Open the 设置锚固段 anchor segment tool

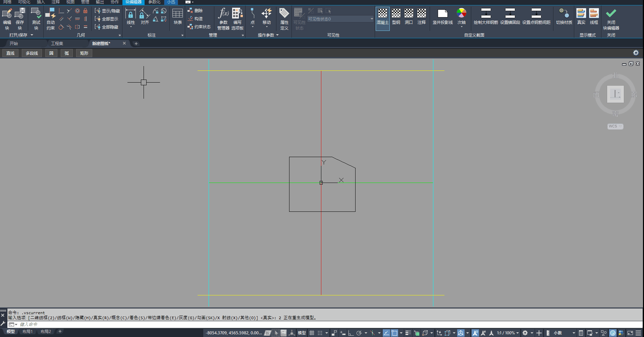pyautogui.click(x=510, y=17)
